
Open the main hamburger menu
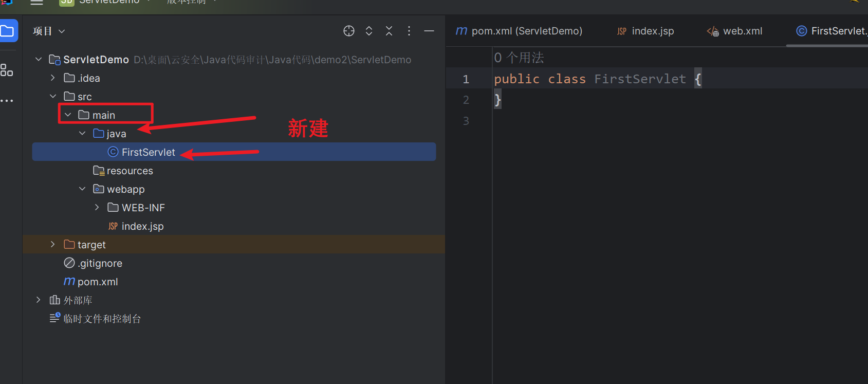36,3
